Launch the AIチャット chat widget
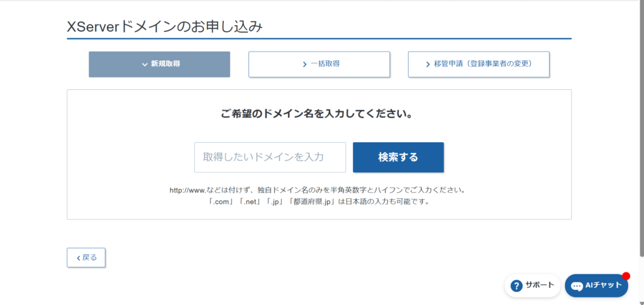This screenshot has width=644, height=305. (596, 286)
